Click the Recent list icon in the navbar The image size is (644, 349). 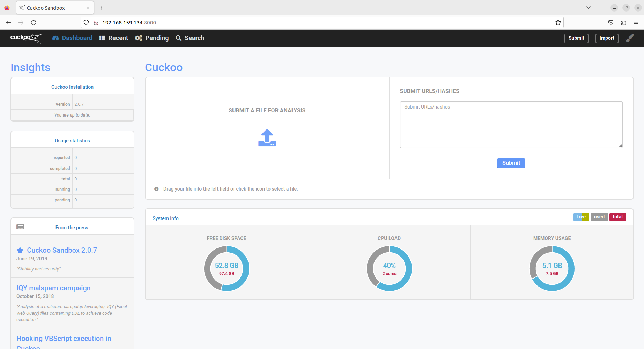(102, 38)
